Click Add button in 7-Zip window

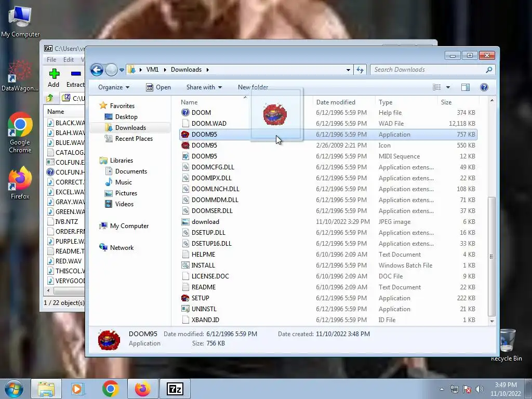coord(54,78)
